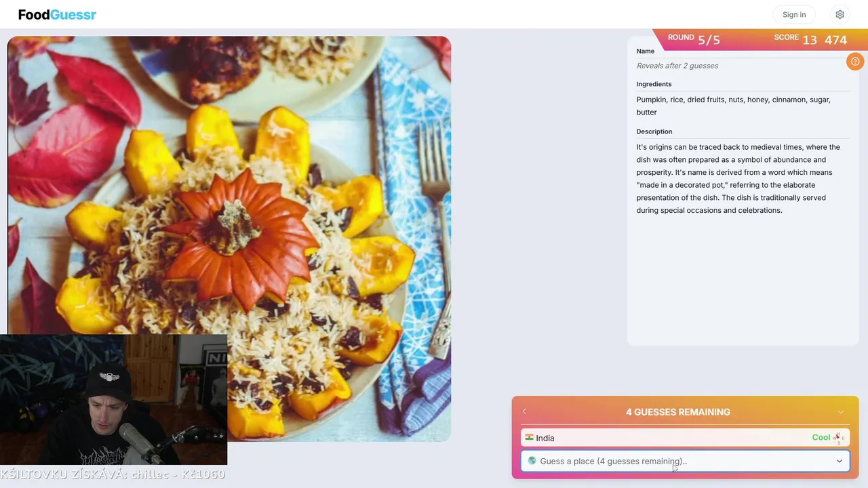Click the SCORE 13 474 display
Image resolution: width=868 pixels, height=488 pixels.
click(x=810, y=39)
